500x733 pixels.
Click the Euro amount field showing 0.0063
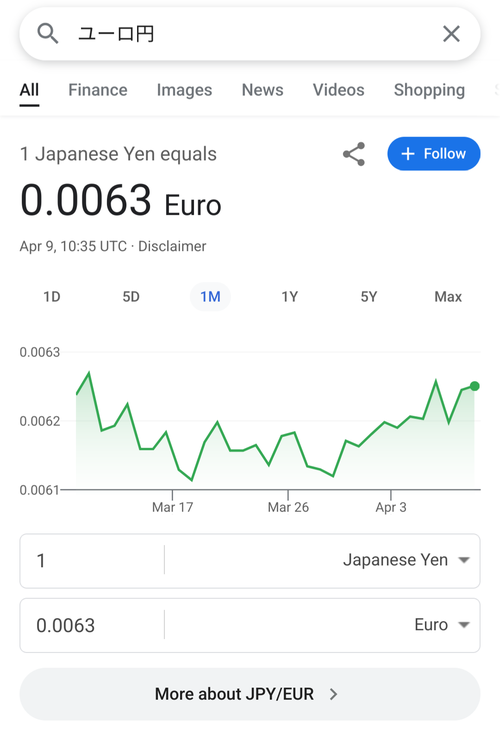(x=92, y=625)
